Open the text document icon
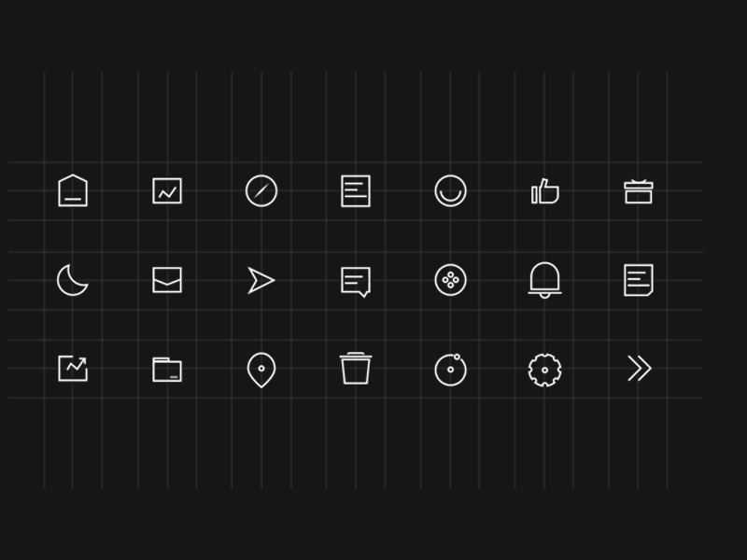This screenshot has width=747, height=560. tap(356, 191)
